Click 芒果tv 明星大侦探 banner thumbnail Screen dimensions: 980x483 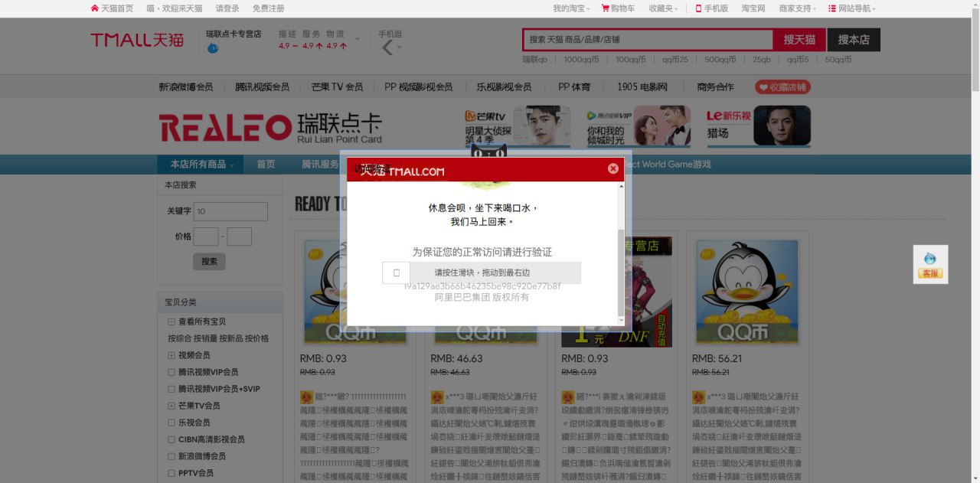(x=517, y=126)
